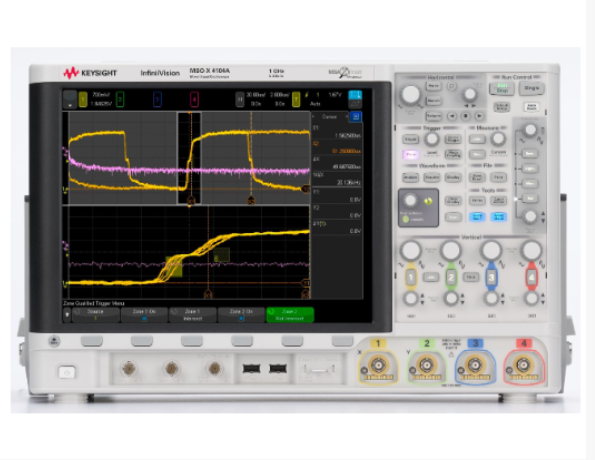Tap the blue channel 3 indicator on screen
Viewport: 595px width, 460px height.
click(x=157, y=99)
